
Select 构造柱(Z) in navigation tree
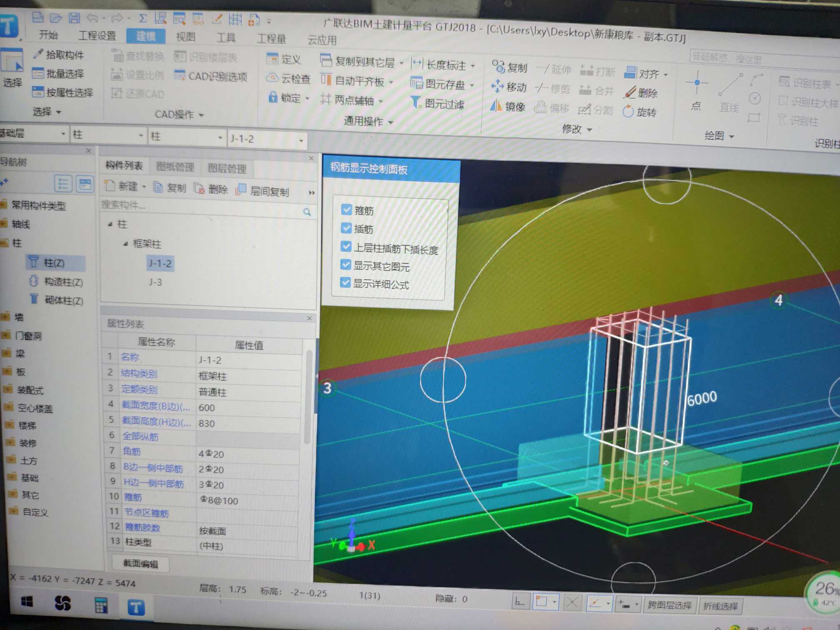click(x=57, y=282)
